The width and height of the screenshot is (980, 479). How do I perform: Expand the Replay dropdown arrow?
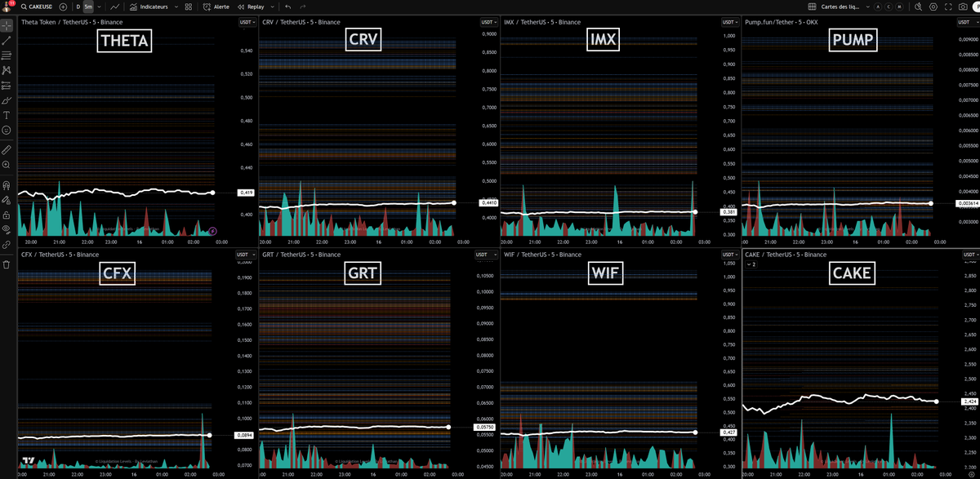tap(273, 7)
